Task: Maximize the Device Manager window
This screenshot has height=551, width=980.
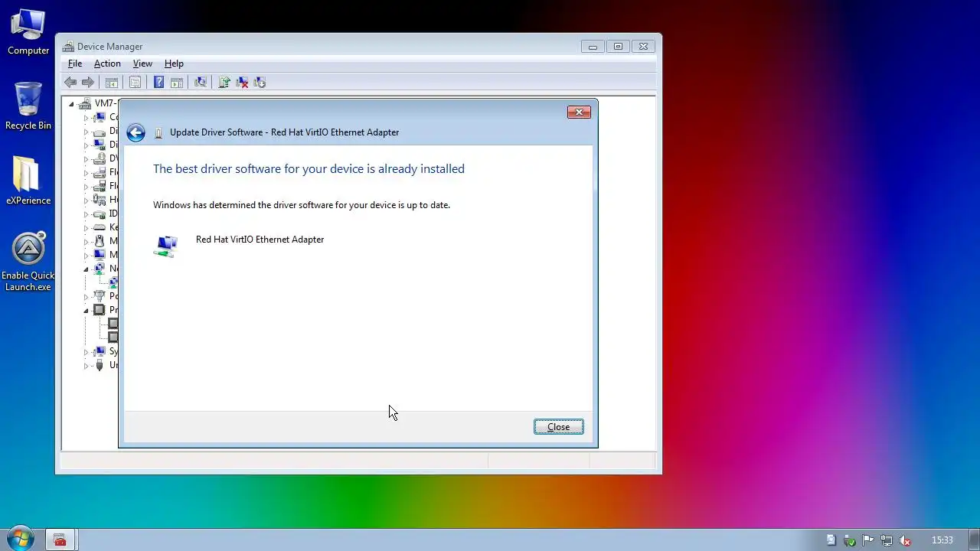Action: pos(618,47)
